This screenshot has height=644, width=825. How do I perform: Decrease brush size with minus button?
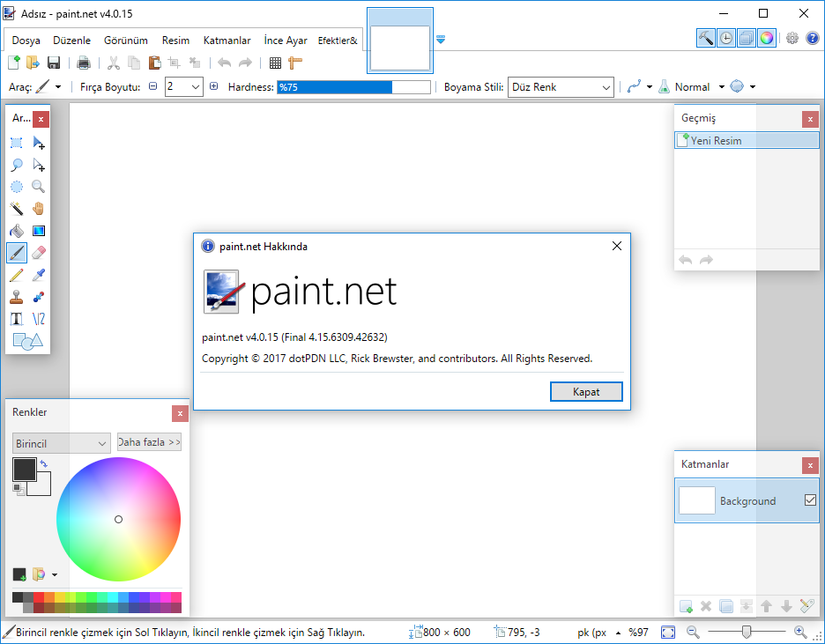point(153,86)
